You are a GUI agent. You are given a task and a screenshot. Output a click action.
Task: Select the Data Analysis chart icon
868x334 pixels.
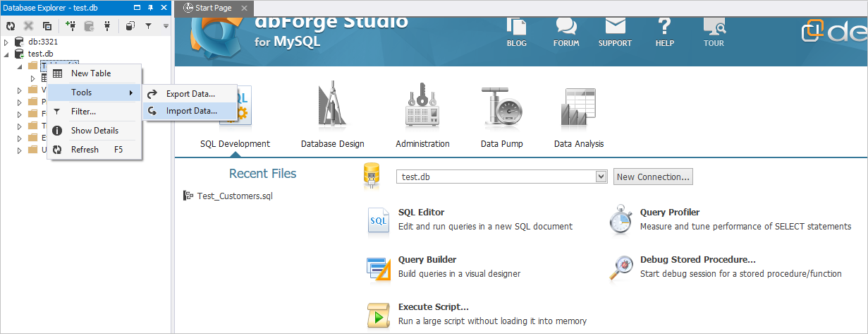[x=579, y=109]
